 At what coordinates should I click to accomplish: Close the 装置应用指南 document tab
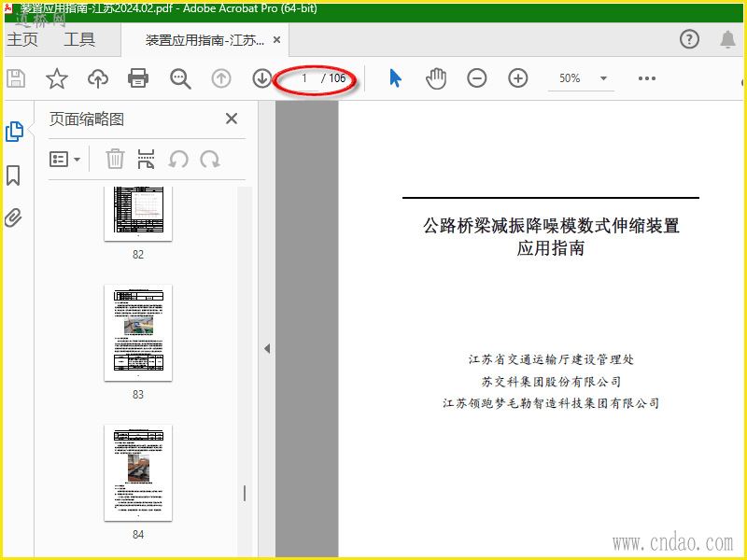click(276, 40)
